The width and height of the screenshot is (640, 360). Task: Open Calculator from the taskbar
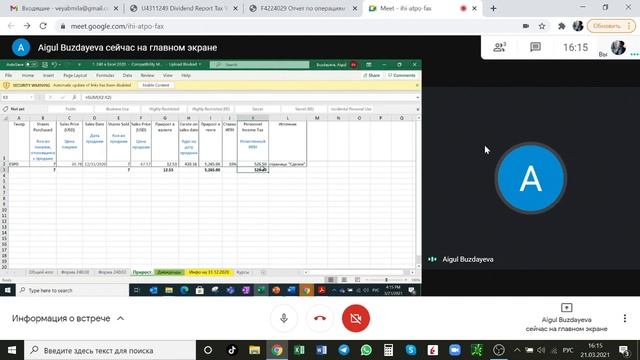(388, 350)
